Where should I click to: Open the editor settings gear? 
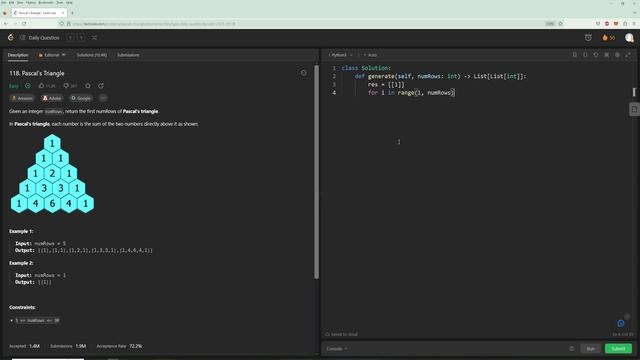point(617,55)
